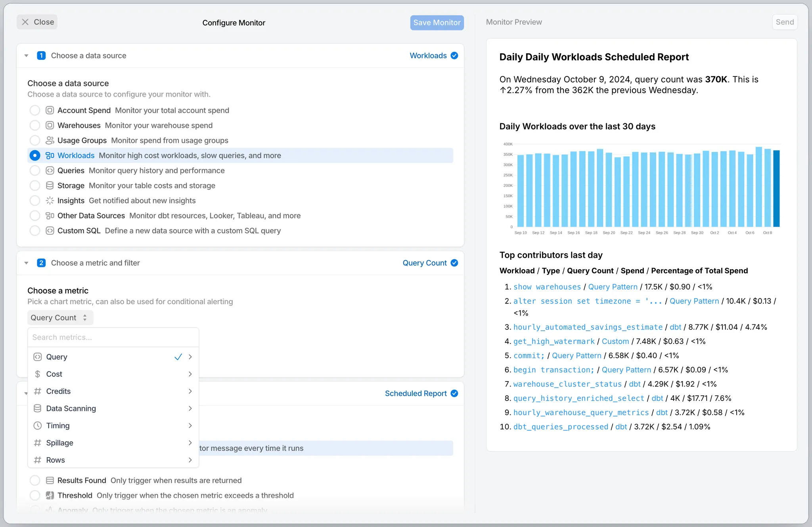This screenshot has width=812, height=527.
Task: Click the checkmark next to Query metric
Action: click(178, 357)
